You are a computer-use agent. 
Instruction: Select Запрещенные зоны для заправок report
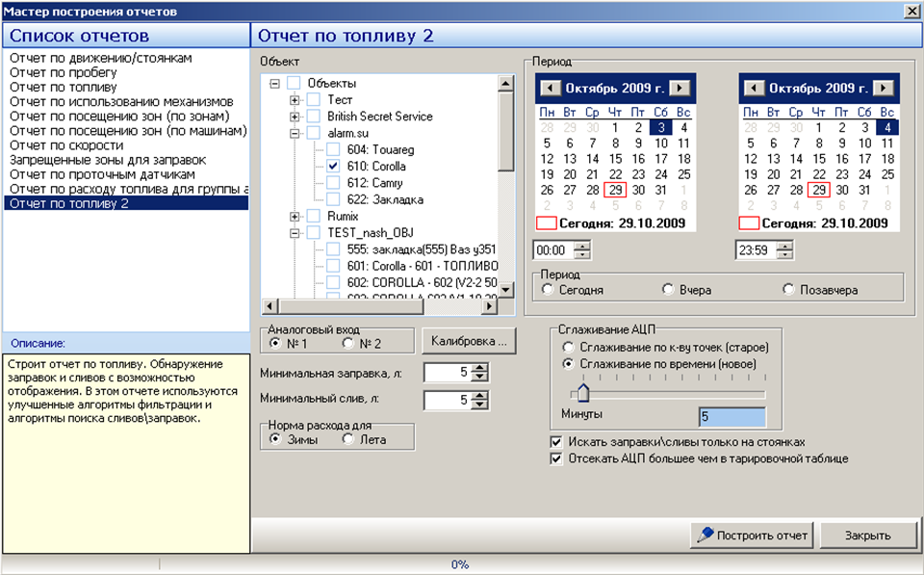(108, 160)
